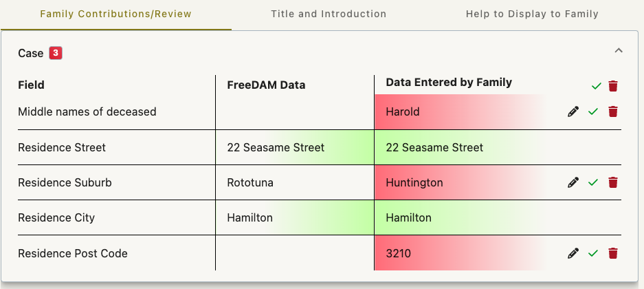This screenshot has height=289, width=644.
Task: Delete the 3210 post code entry
Action: pos(613,253)
